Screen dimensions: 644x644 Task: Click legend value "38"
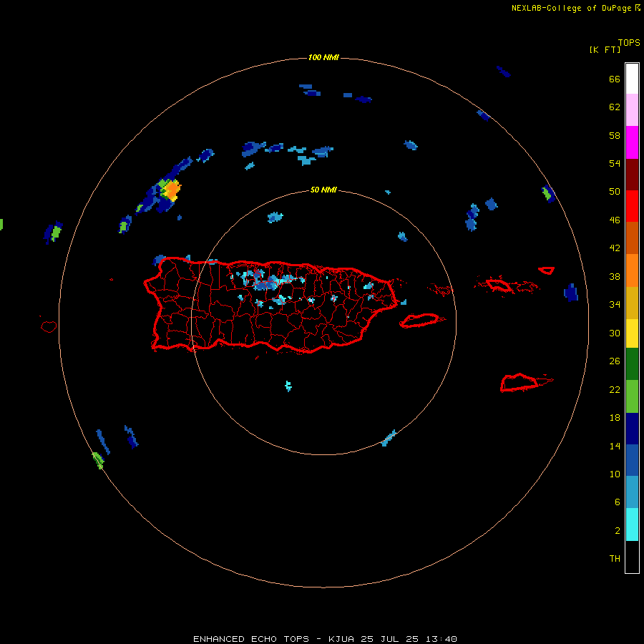[x=615, y=276]
